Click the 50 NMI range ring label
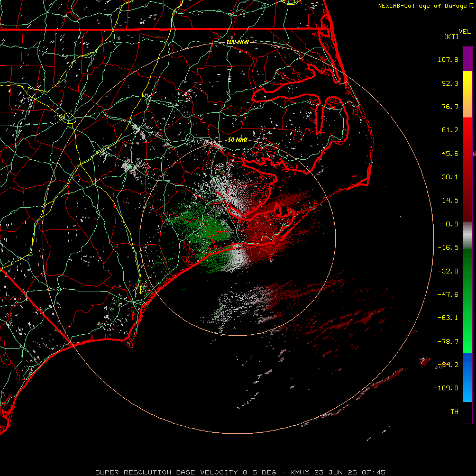The image size is (476, 476). [x=237, y=140]
